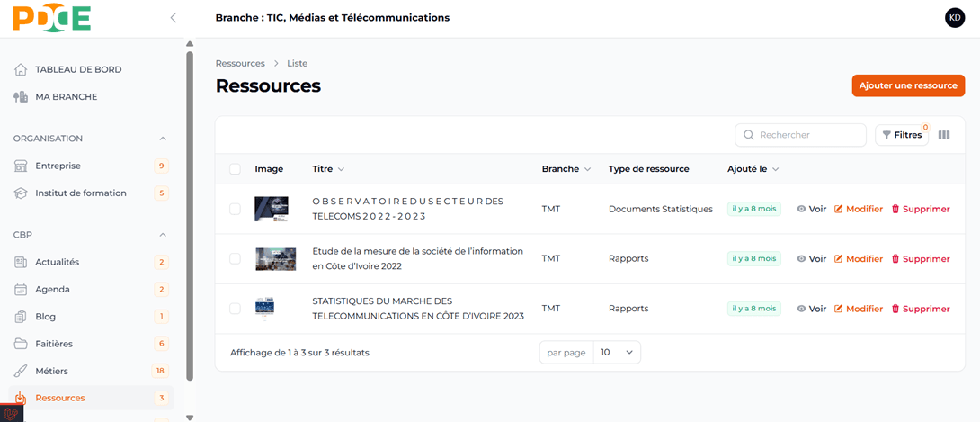Click Ajouter une ressource button

pos(908,85)
